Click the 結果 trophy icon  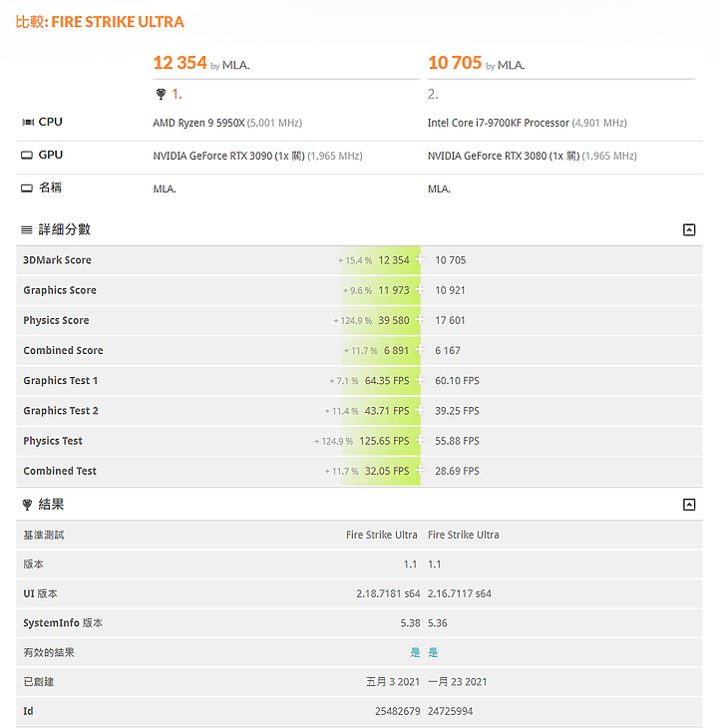point(27,505)
